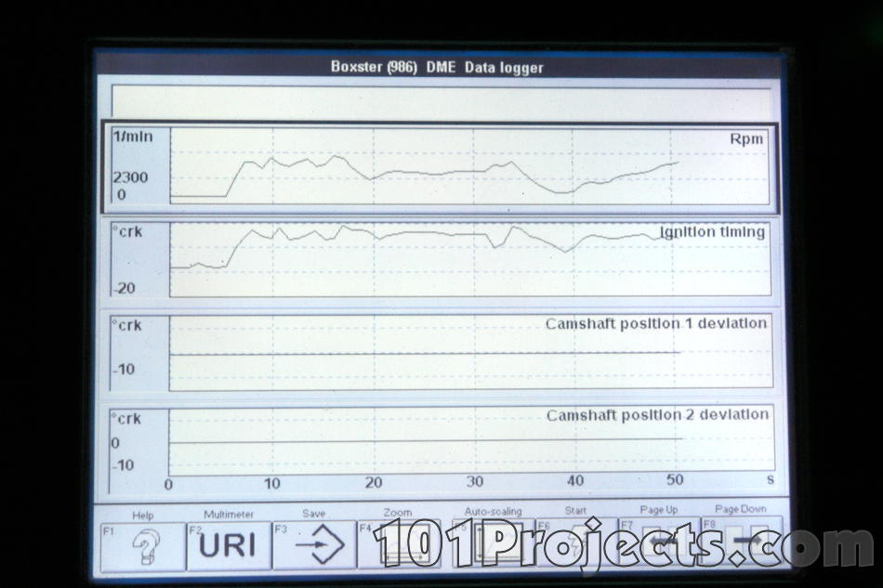Screen dimensions: 883x588
Task: Go to next page with Page Down (F8)
Action: click(x=742, y=539)
